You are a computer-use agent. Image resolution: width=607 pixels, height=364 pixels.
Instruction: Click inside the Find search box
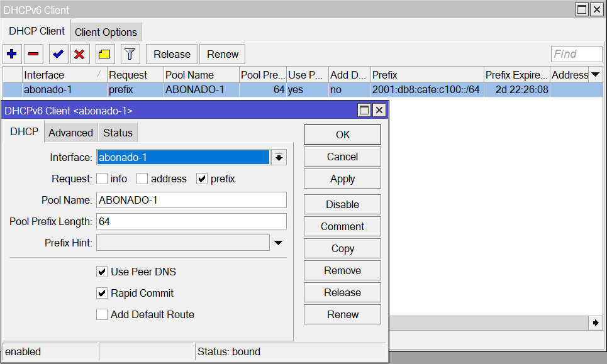click(576, 53)
